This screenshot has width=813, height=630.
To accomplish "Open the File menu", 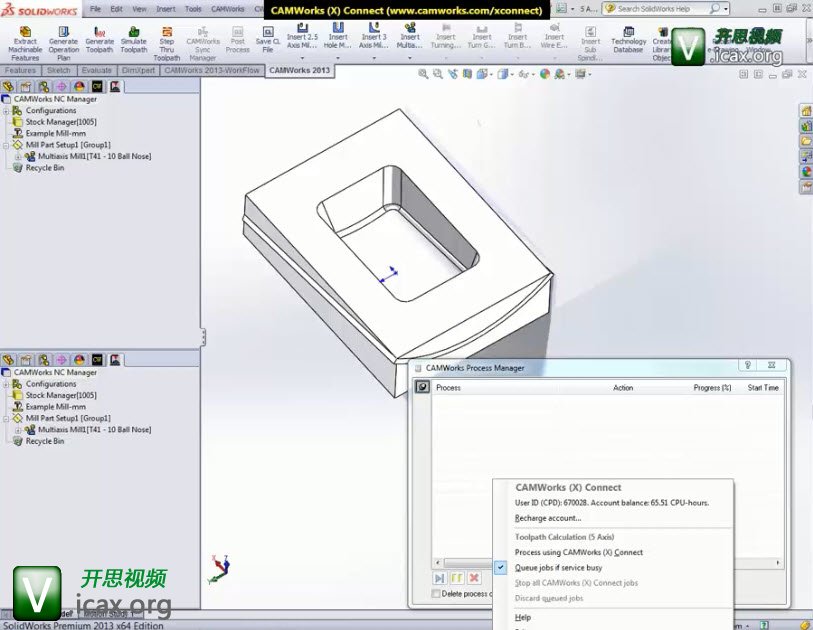I will click(95, 9).
